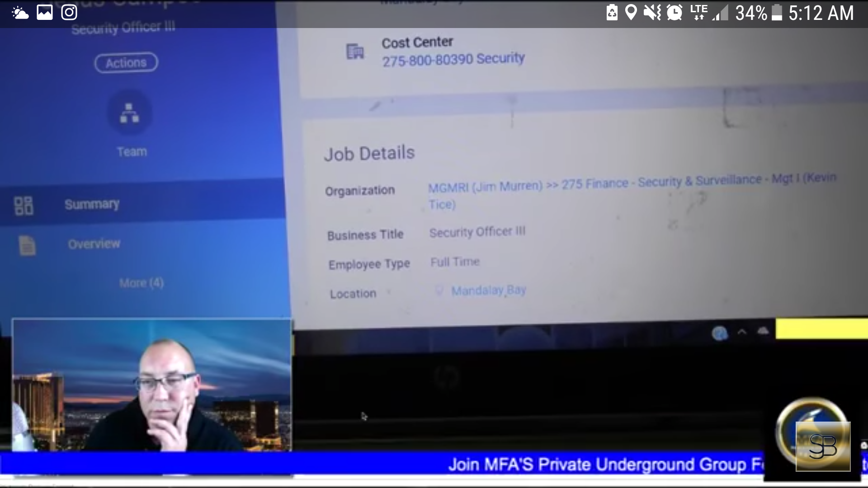Click the Overview document icon

(27, 245)
